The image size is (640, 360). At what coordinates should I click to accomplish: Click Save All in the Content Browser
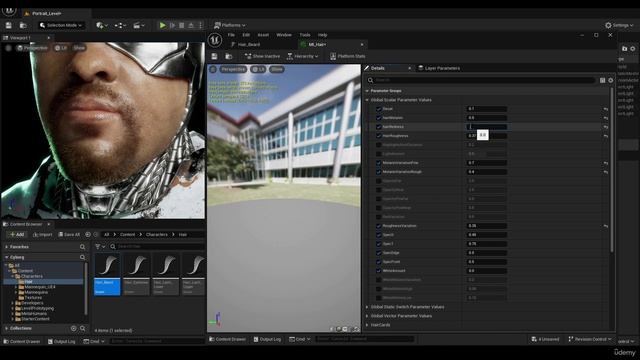click(x=69, y=235)
